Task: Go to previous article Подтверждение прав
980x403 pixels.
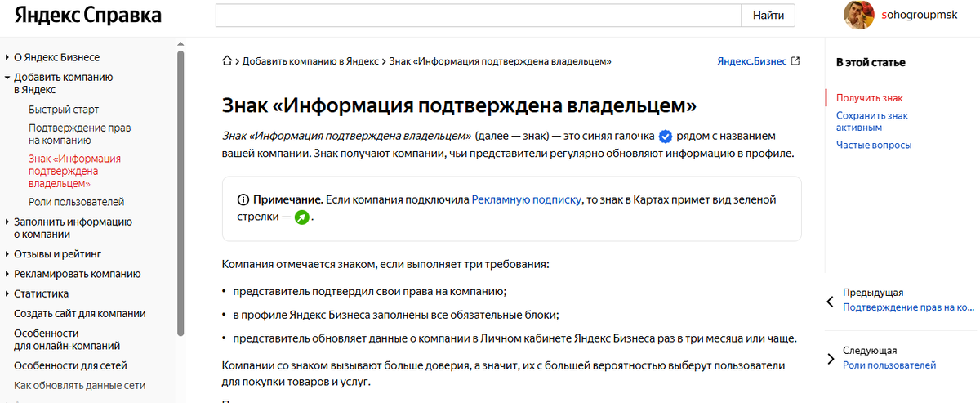Action: (x=909, y=308)
